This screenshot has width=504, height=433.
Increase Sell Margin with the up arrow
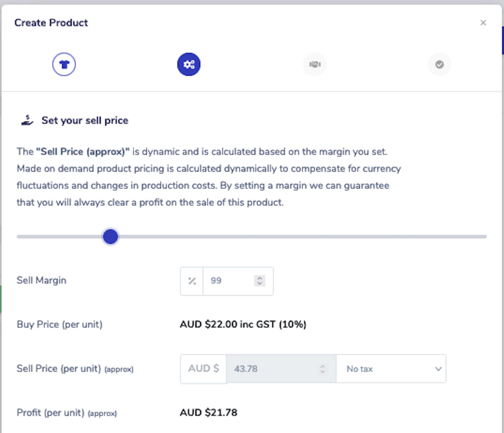[260, 278]
